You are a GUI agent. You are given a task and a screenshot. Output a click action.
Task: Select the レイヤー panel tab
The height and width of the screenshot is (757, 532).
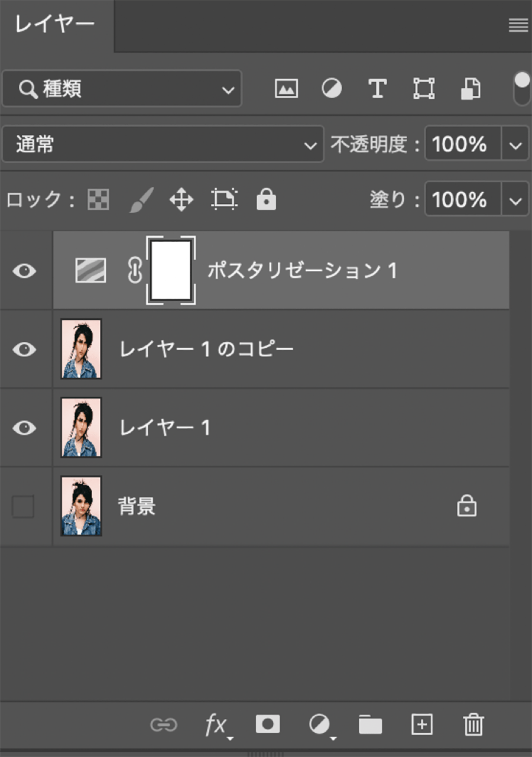pyautogui.click(x=55, y=25)
